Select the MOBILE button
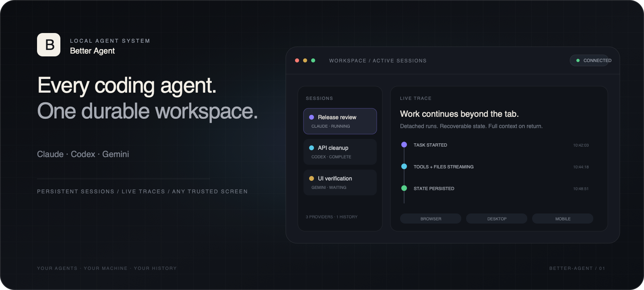Screen dimensions: 644x290 pyautogui.click(x=563, y=219)
